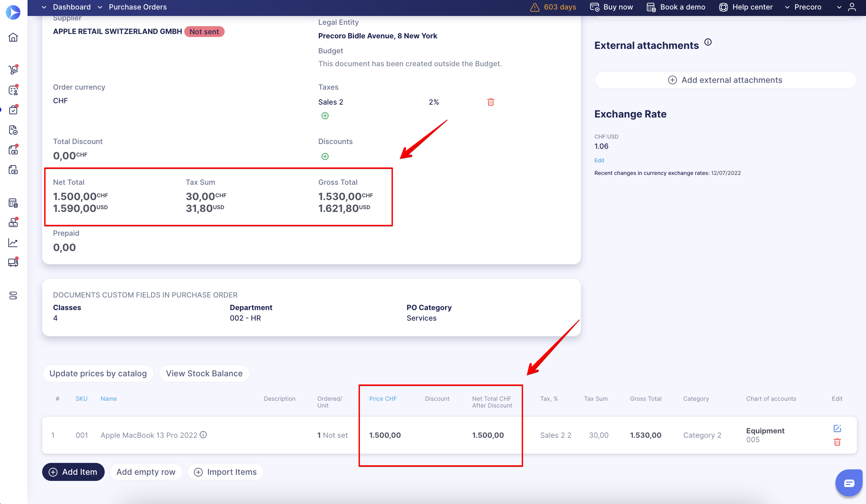Screen dimensions: 866x504
Task: Open the toggle-style configuration sidebar icon
Action: tap(13, 295)
